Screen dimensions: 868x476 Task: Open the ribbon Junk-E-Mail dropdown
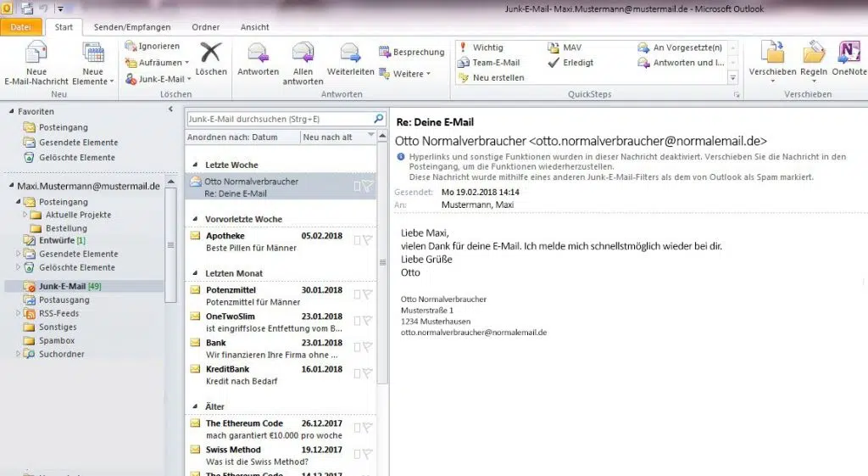point(159,79)
